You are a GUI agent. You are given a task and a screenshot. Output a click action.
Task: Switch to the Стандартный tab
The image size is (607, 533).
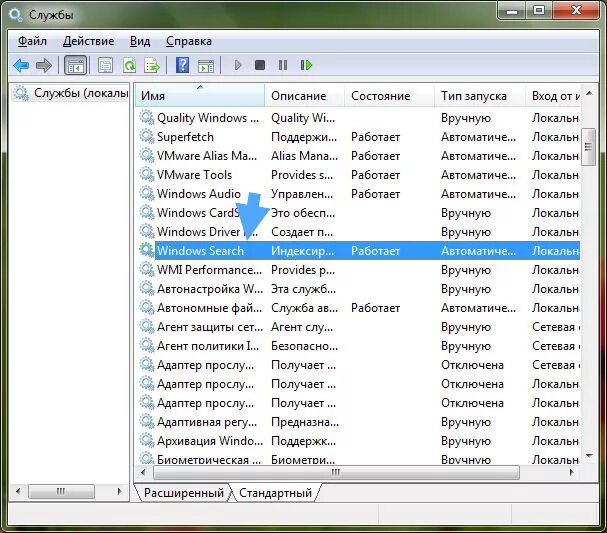point(275,493)
